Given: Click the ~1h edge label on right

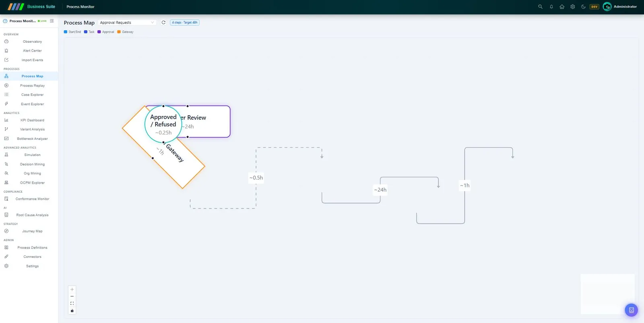Looking at the screenshot, I should 465,185.
